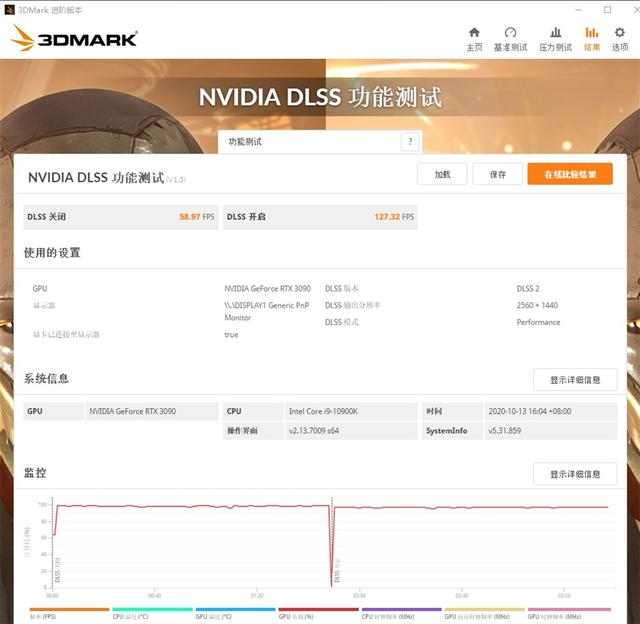Click the 保存 save button
The width and height of the screenshot is (640, 624).
tap(498, 174)
